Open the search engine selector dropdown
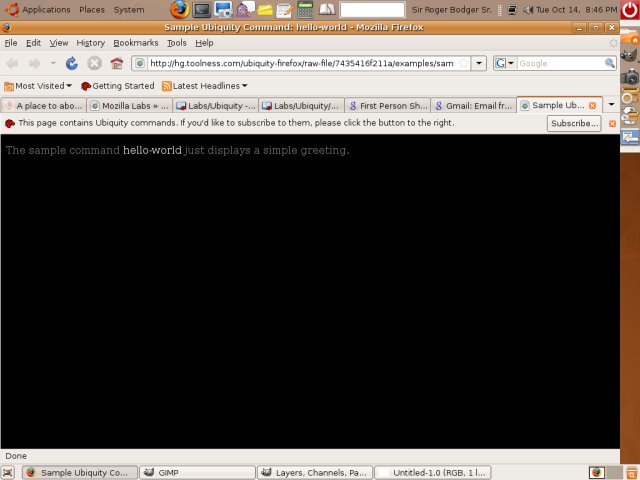 [x=505, y=63]
